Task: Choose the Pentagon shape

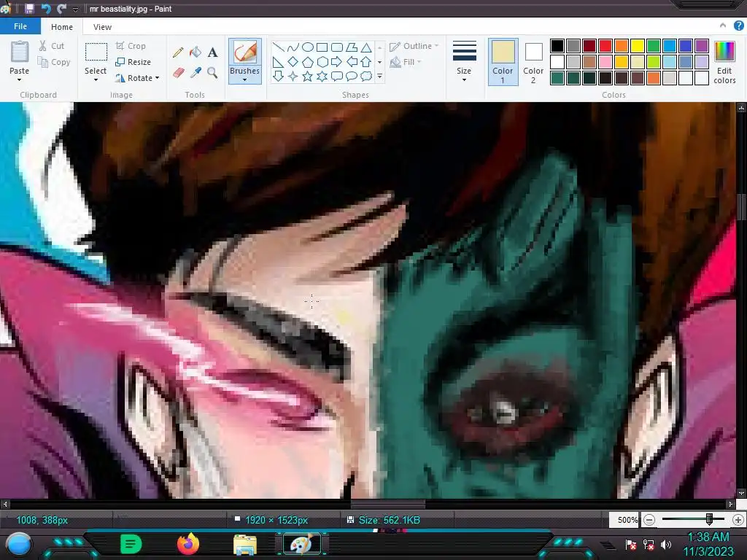Action: pos(308,61)
